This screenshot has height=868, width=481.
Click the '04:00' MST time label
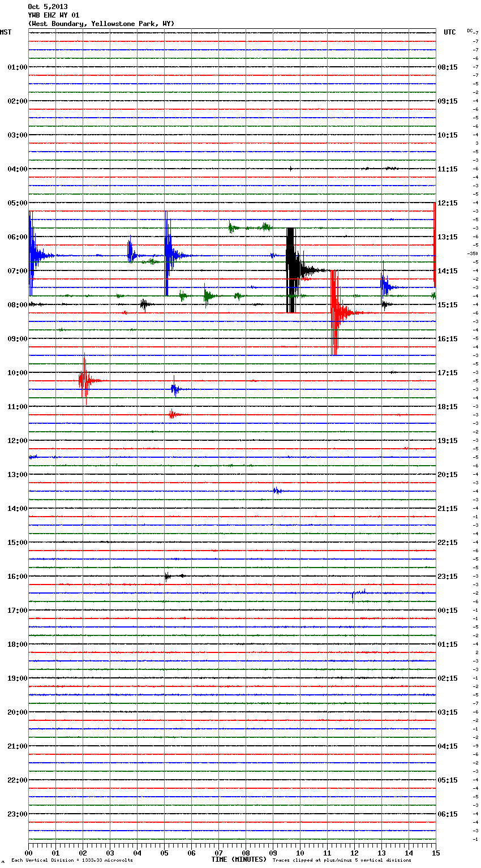click(x=18, y=169)
